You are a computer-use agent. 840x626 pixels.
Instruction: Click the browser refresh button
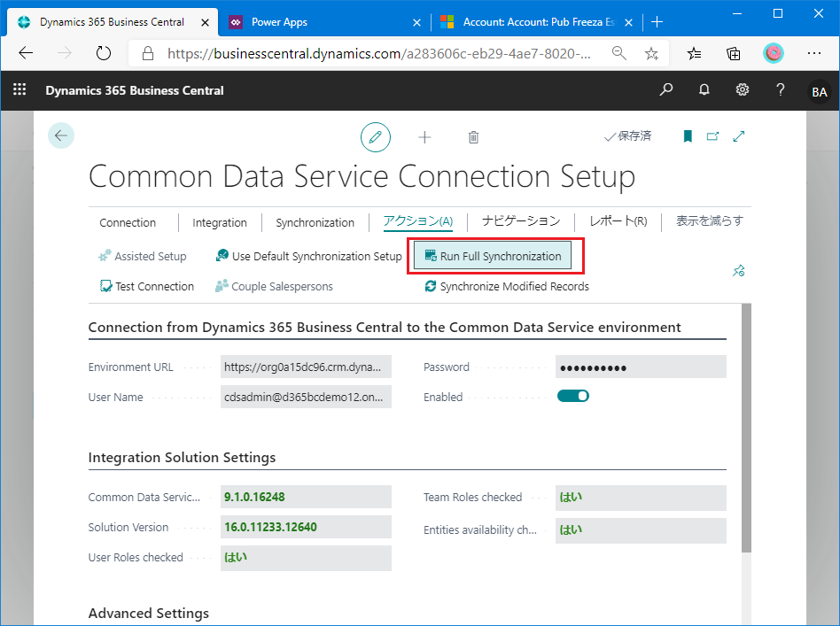[x=104, y=53]
